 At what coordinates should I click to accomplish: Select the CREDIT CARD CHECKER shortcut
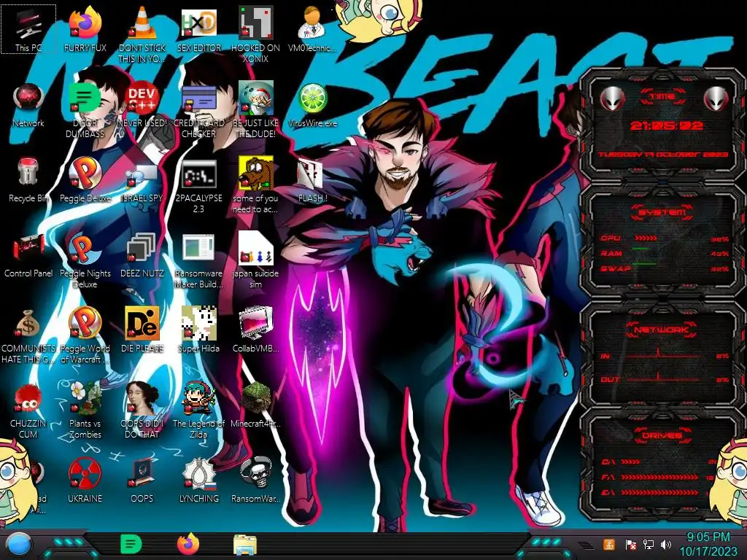click(198, 111)
